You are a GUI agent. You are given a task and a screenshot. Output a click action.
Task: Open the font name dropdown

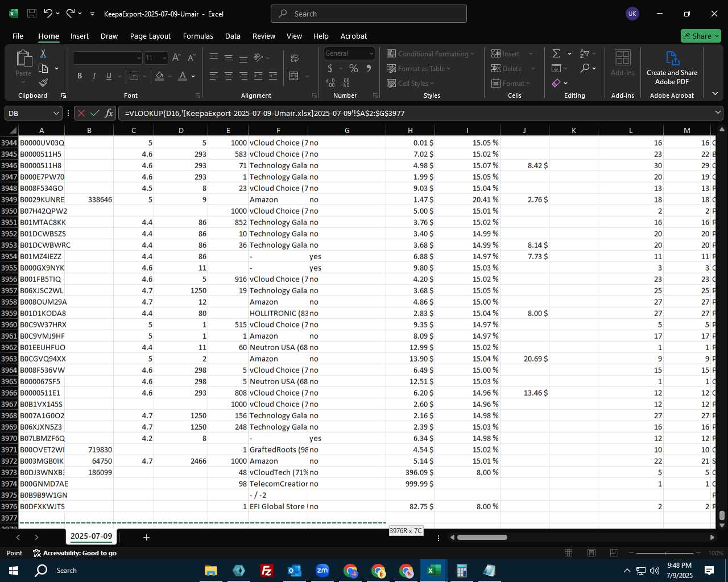(x=138, y=57)
